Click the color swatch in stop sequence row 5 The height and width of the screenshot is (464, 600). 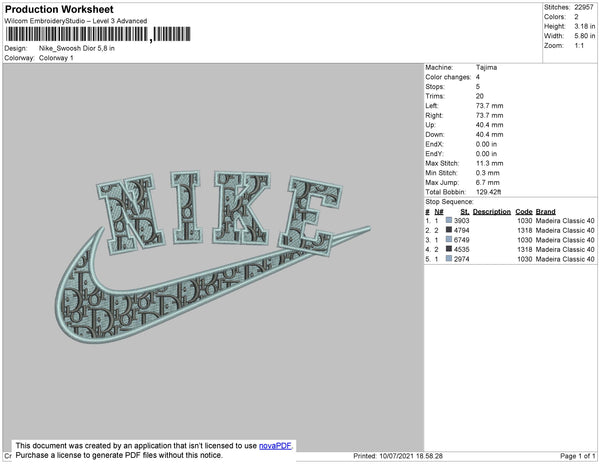pos(449,259)
